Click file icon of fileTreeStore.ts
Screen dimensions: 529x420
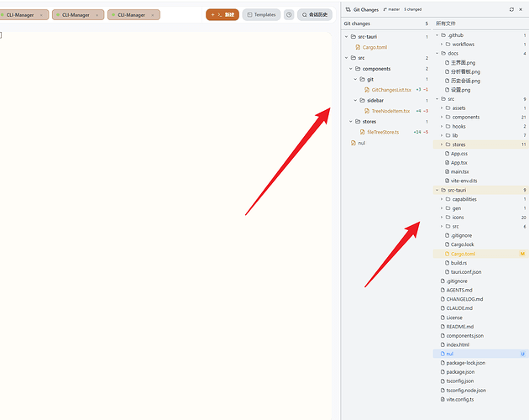[x=363, y=132]
